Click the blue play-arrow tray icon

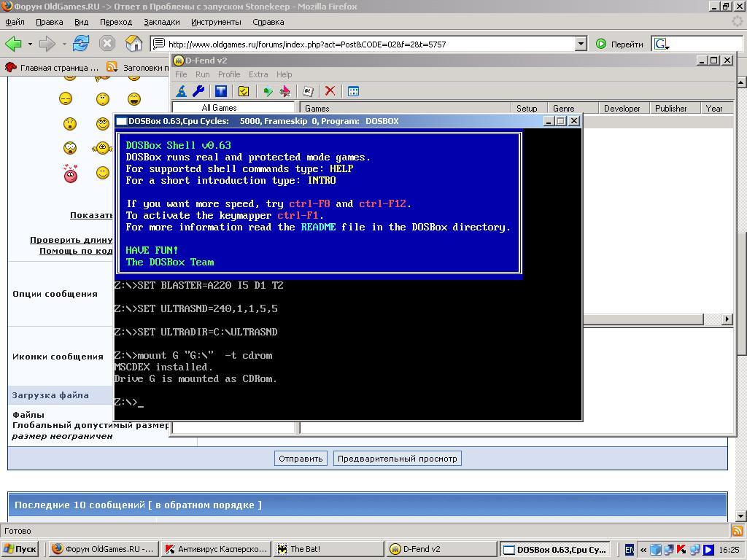click(708, 550)
